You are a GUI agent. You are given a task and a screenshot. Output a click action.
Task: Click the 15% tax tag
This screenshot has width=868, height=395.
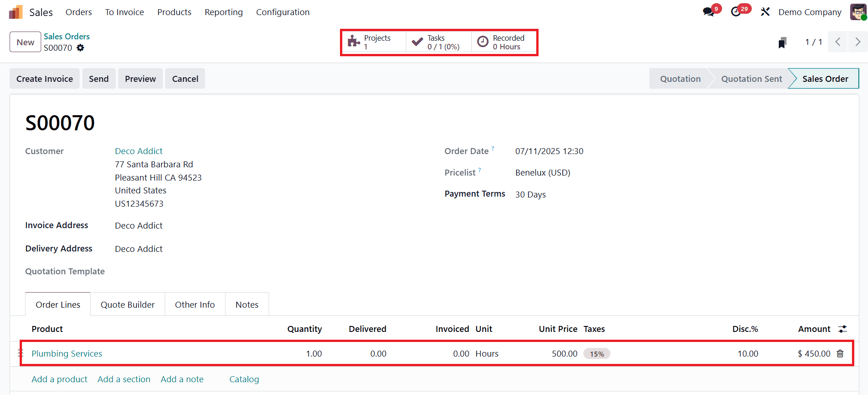(x=597, y=354)
